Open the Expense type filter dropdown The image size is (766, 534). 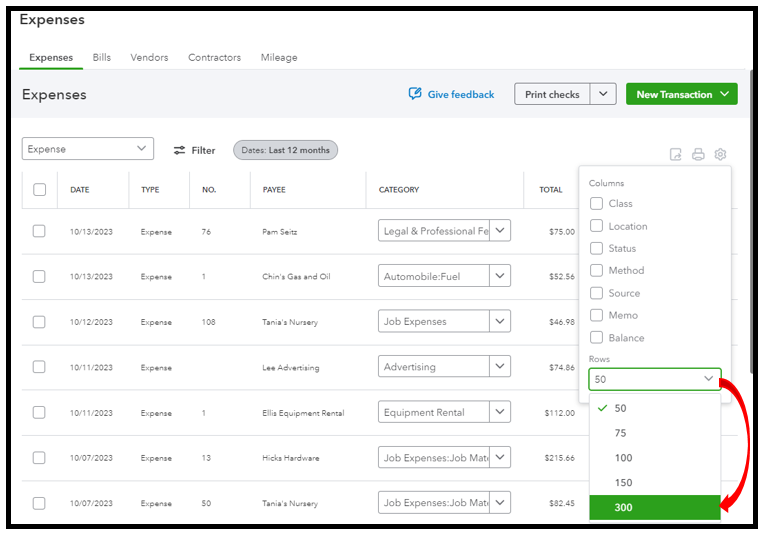(x=88, y=149)
